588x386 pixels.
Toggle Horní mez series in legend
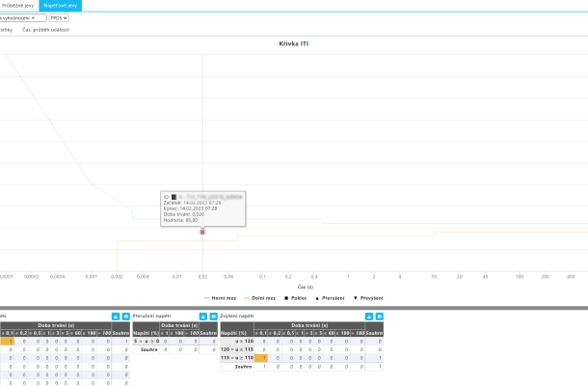[222, 298]
